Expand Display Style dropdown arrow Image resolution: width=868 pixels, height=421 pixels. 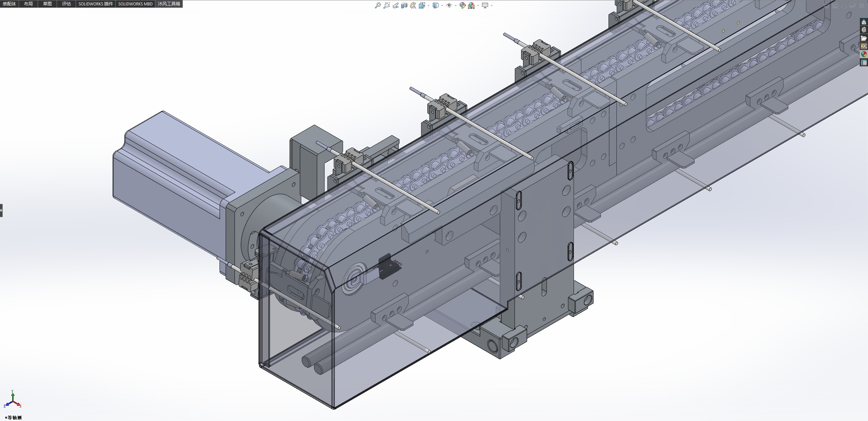point(442,5)
